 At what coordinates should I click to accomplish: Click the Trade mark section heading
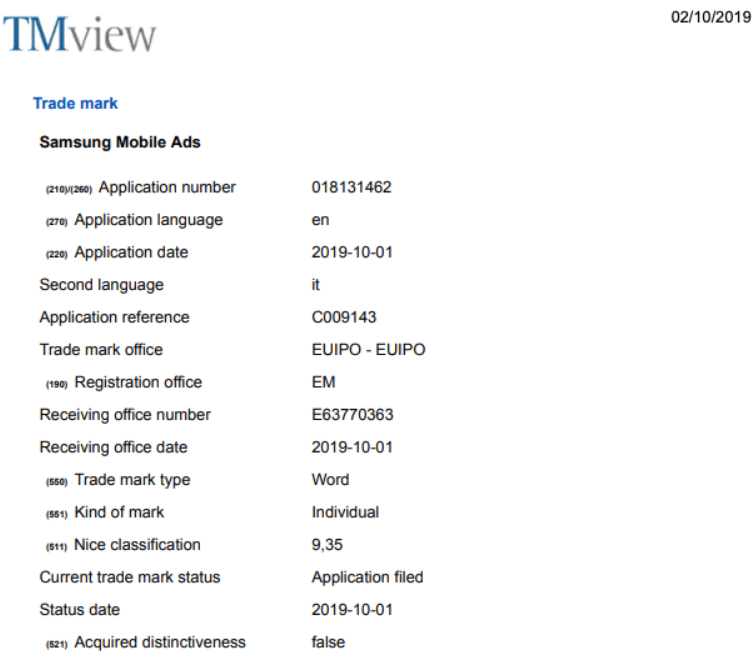pyautogui.click(x=75, y=103)
